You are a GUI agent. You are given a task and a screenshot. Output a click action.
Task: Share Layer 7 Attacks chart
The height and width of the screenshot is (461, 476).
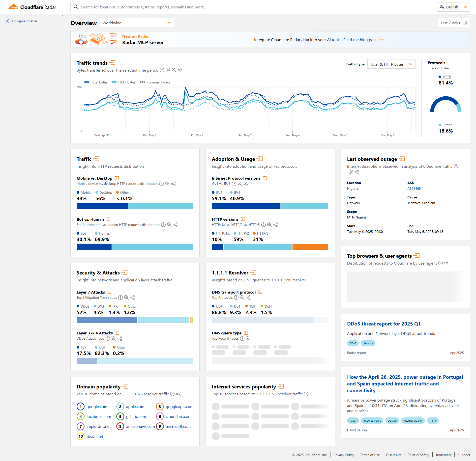[132, 298]
